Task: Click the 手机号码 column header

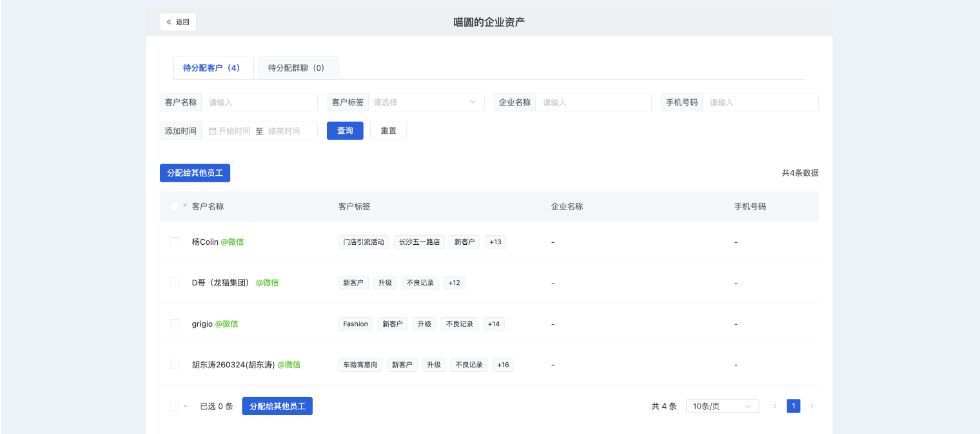Action: (750, 207)
